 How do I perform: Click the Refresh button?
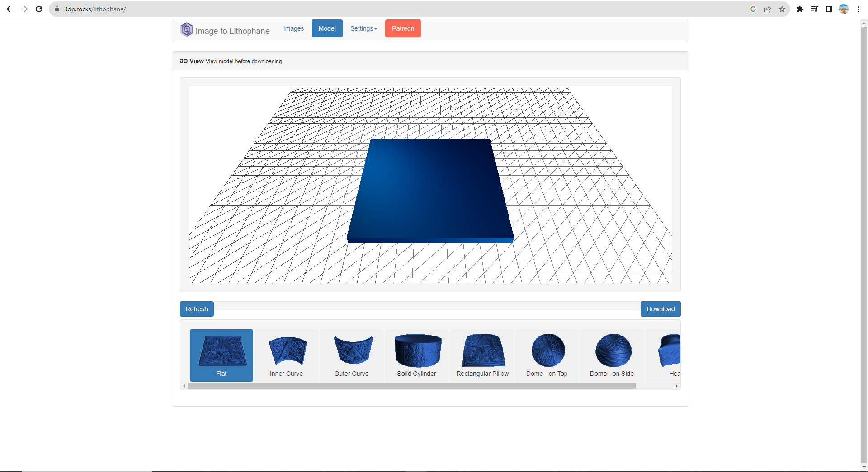tap(196, 309)
